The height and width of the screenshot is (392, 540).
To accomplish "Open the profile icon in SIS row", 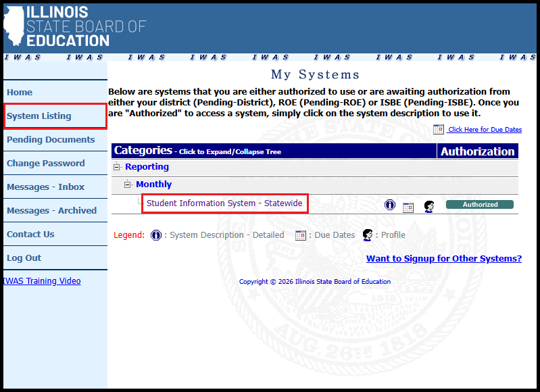I will (428, 206).
